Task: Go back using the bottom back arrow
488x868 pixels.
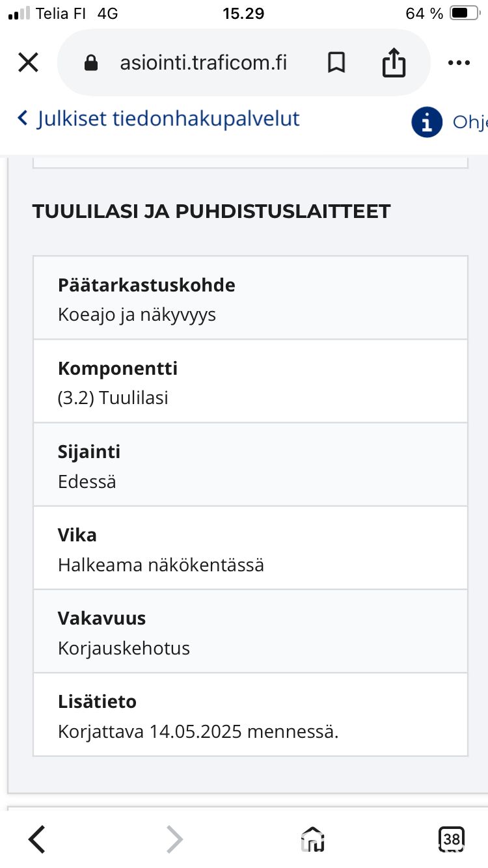Action: click(x=37, y=839)
